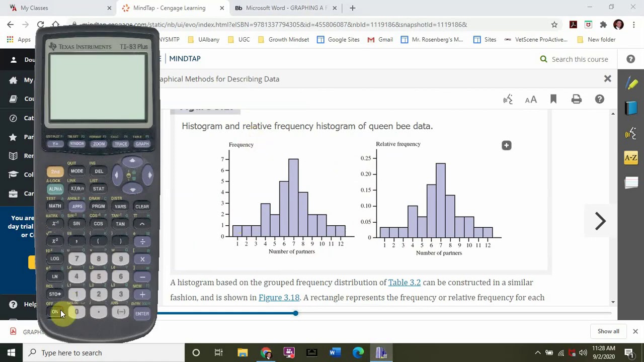Click the calculator DEL key
Viewport: 644px width, 362px height.
click(x=99, y=171)
